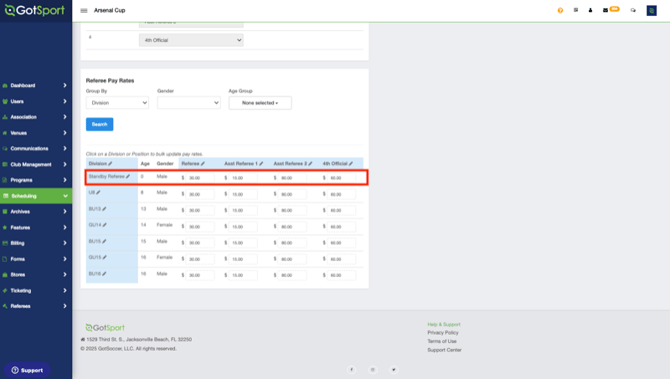This screenshot has height=379, width=670.
Task: Click the Club Management sidebar icon
Action: pyautogui.click(x=5, y=165)
